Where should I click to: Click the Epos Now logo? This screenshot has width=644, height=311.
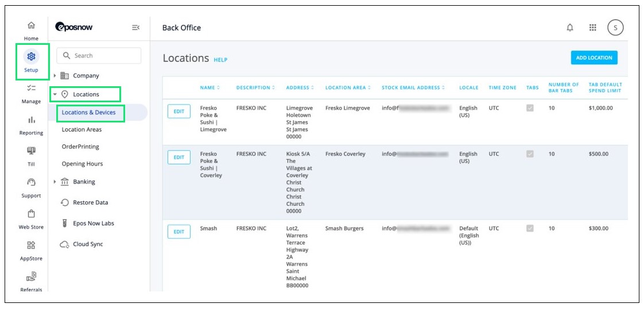pos(74,28)
